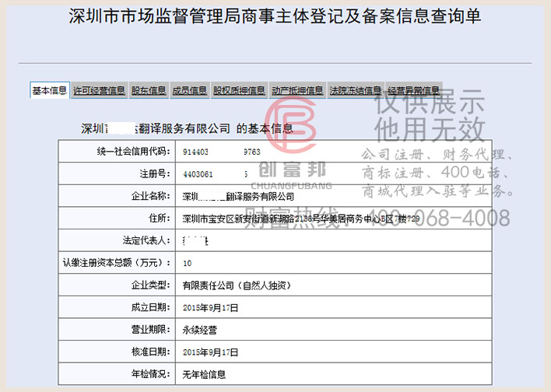This screenshot has height=392, width=551.
Task: Switch to the 股东信息 tab
Action: 149,91
